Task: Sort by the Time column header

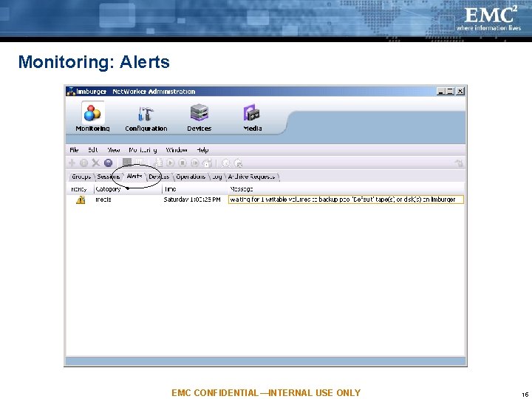Action: (x=195, y=189)
